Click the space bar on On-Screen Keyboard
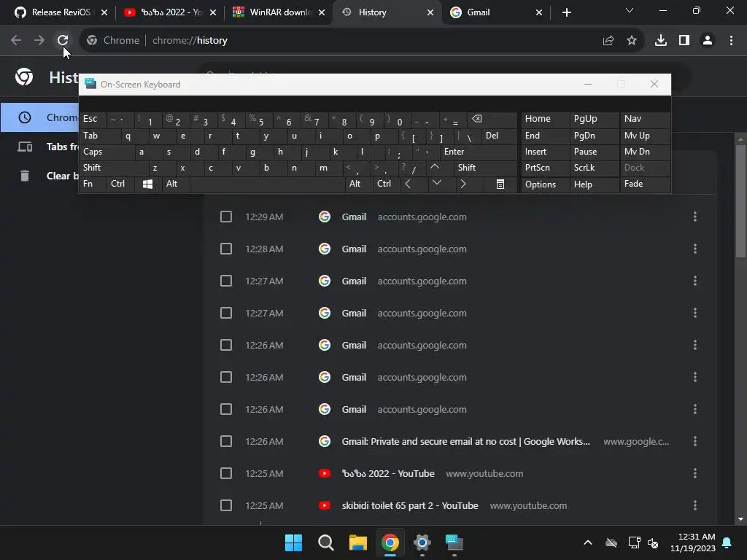 coord(267,184)
